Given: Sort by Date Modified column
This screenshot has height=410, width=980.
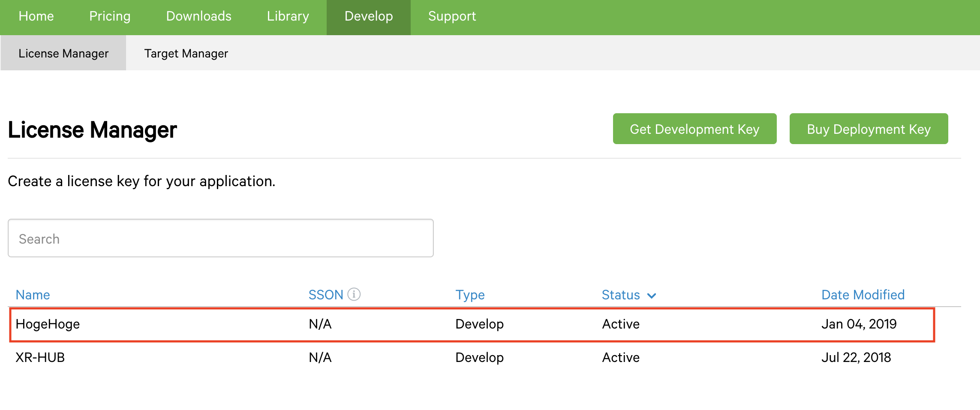Looking at the screenshot, I should 863,295.
